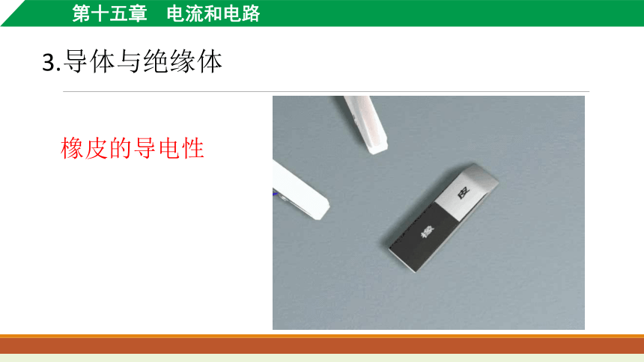Click the eraser object in the picture
This screenshot has height=362, width=644.
[443, 218]
